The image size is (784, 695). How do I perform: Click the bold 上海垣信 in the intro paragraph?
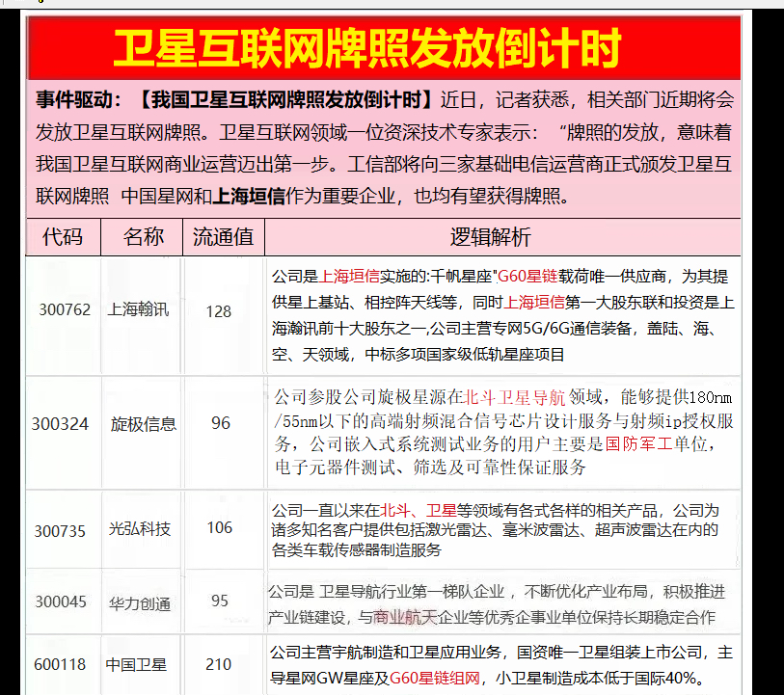point(249,196)
